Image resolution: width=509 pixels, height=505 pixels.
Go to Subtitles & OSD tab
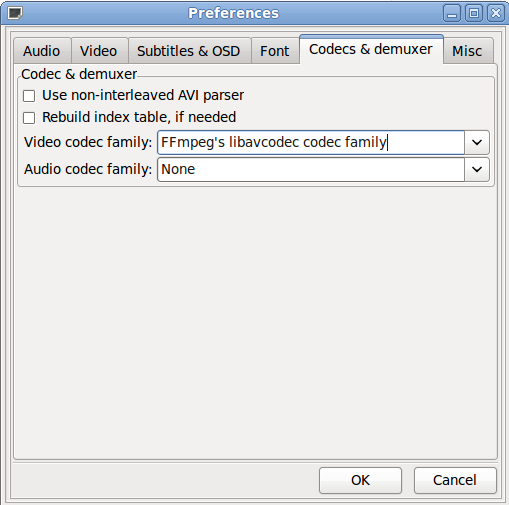pos(189,51)
